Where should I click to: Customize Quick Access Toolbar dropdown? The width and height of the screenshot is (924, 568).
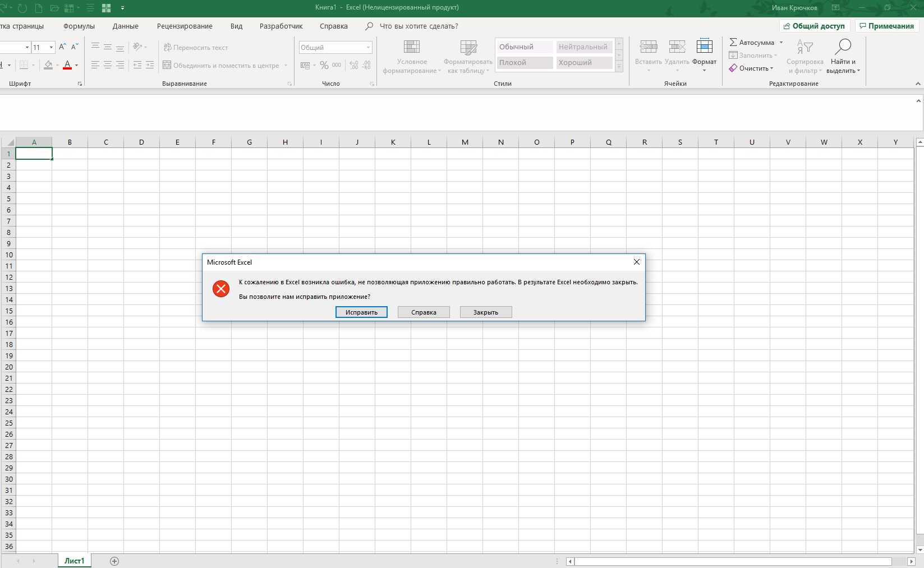coord(123,8)
